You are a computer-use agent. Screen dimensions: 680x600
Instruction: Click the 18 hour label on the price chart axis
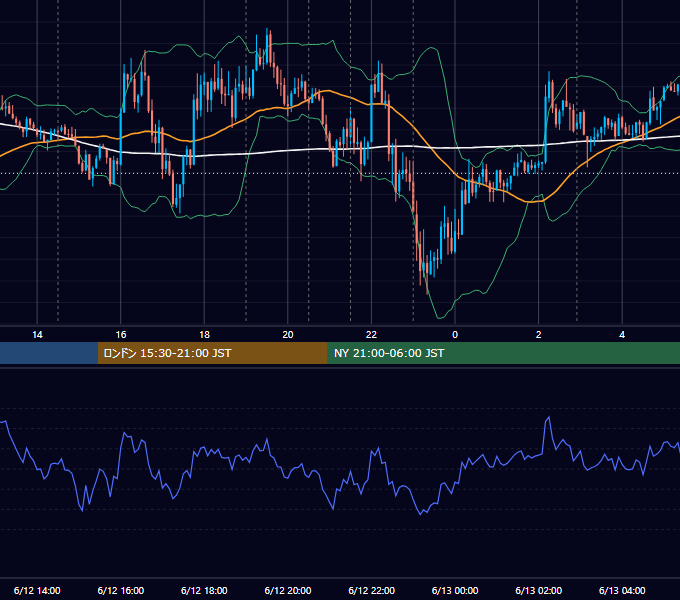[204, 335]
